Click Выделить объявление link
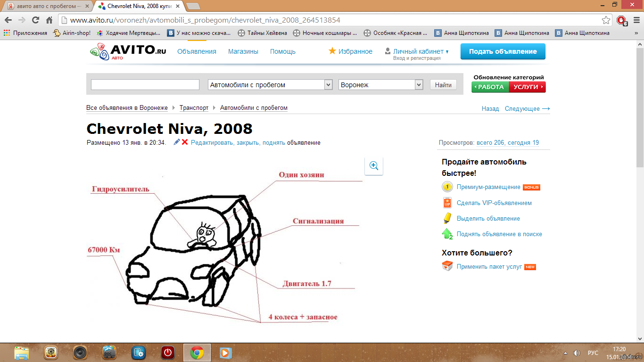Viewport: 644px width, 362px height. (488, 218)
